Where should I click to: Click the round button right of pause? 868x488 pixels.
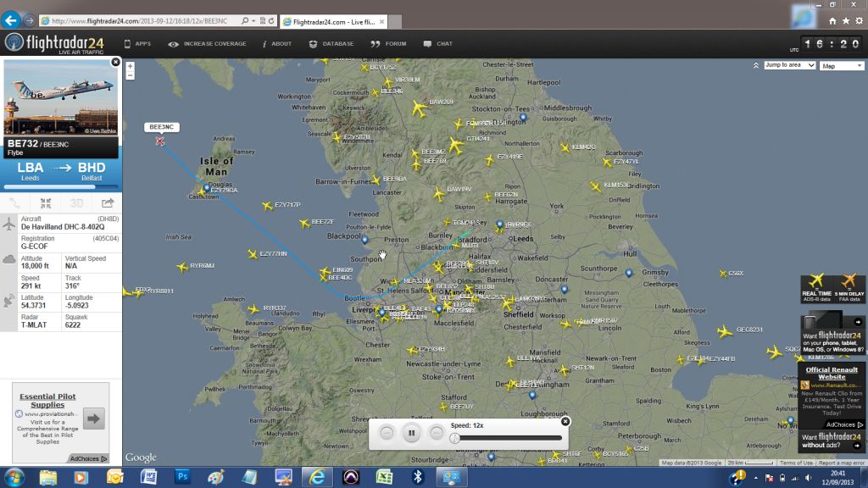437,433
